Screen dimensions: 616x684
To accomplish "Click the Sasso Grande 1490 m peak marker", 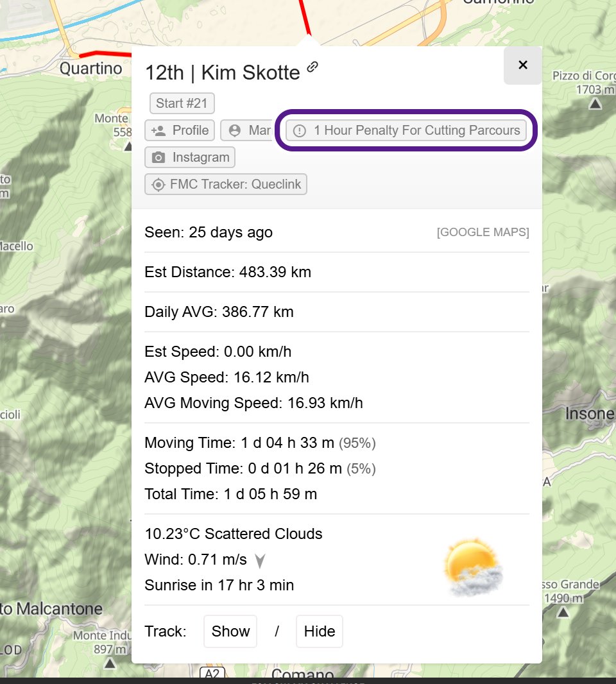I will point(563,613).
